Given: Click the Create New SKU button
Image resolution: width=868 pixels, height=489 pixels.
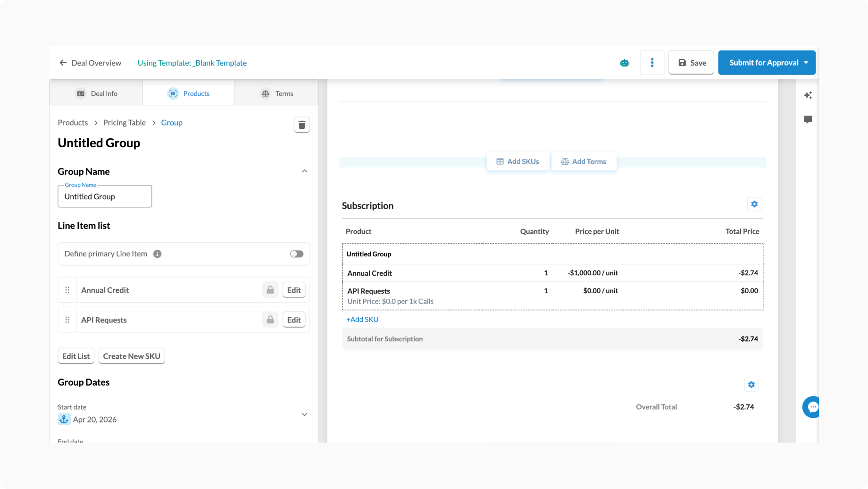Looking at the screenshot, I should [132, 356].
